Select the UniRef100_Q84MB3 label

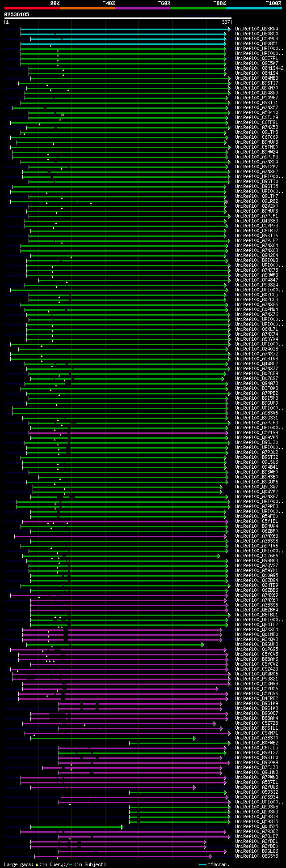click(x=257, y=78)
